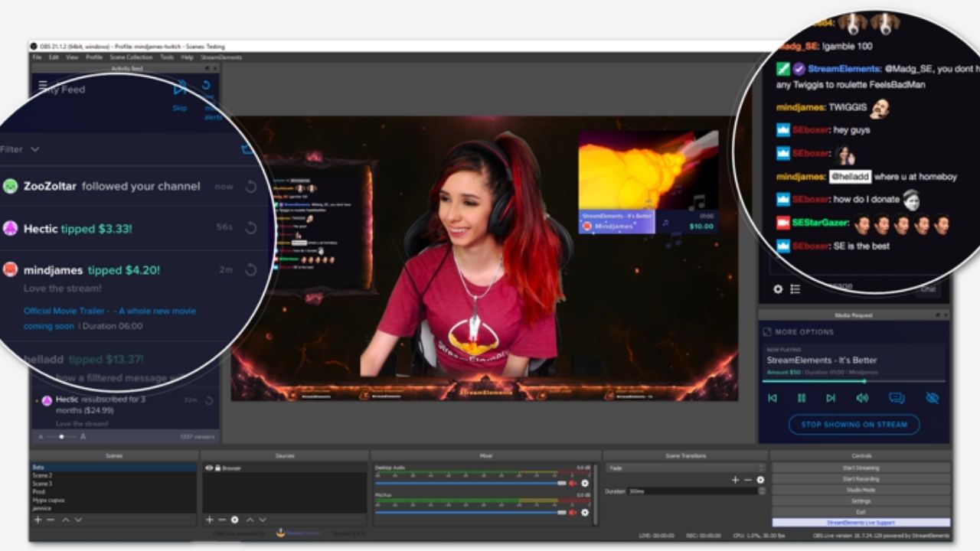
Task: Click the media request chat bubble icon
Action: (897, 398)
